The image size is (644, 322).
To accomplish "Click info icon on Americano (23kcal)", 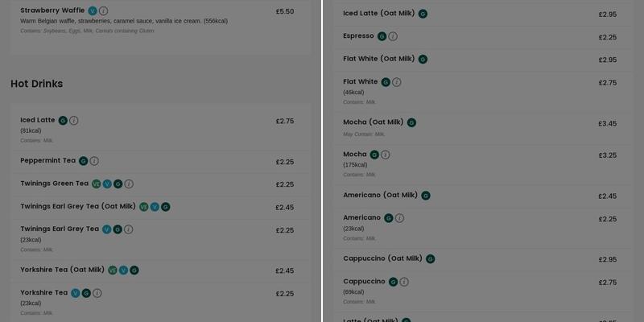I will coord(399,218).
